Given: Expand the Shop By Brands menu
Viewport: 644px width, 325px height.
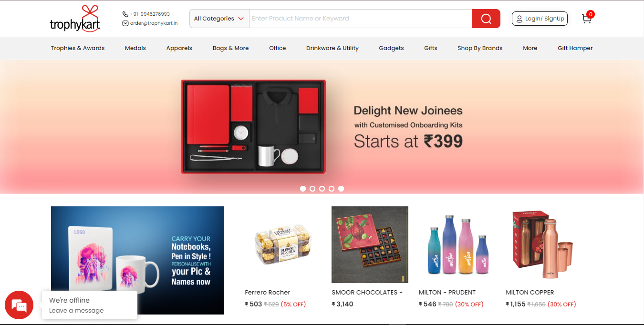Looking at the screenshot, I should 480,48.
